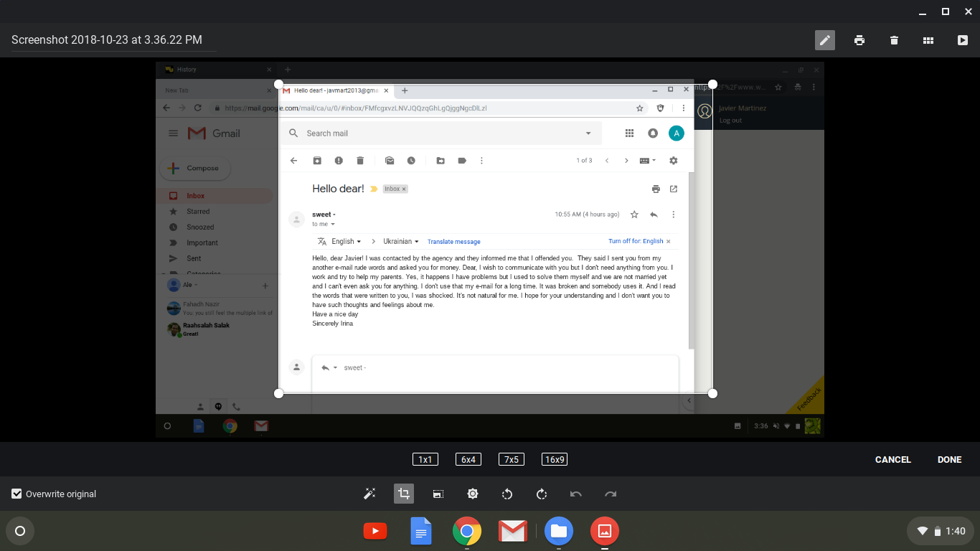The image size is (980, 551).
Task: Open Google Docs from the shelf
Action: coord(421,531)
